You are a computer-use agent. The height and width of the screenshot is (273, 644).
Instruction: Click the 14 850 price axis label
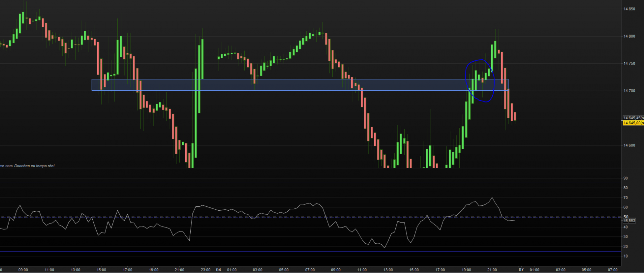point(629,9)
